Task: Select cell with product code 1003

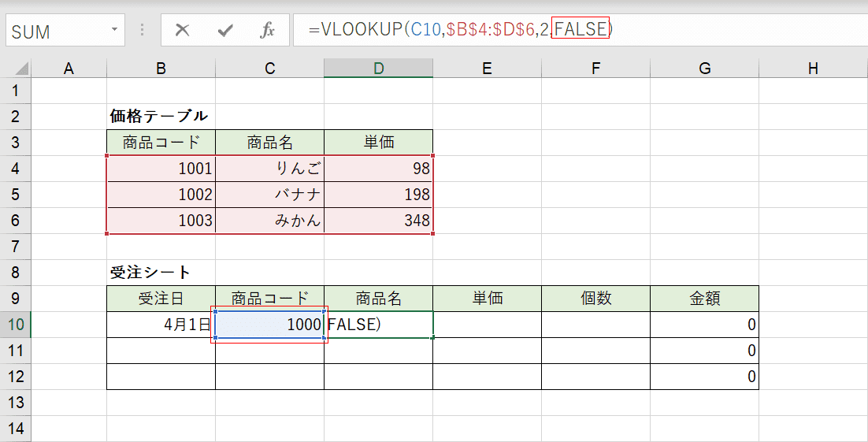Action: point(161,221)
